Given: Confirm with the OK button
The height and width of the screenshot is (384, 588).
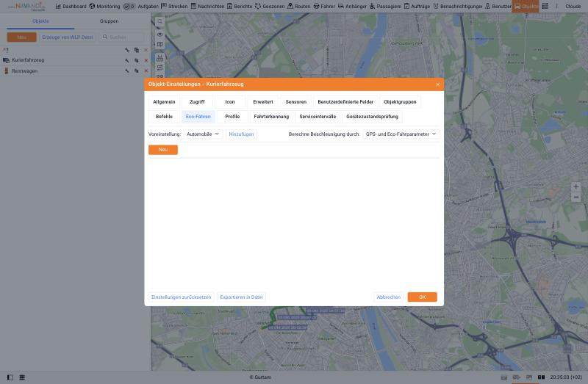Looking at the screenshot, I should (x=422, y=297).
